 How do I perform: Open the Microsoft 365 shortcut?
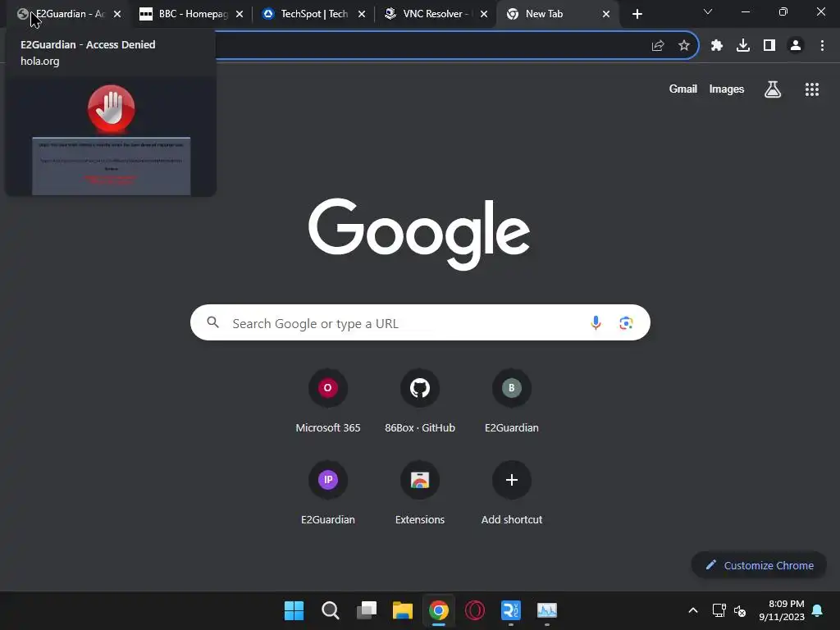(x=328, y=400)
